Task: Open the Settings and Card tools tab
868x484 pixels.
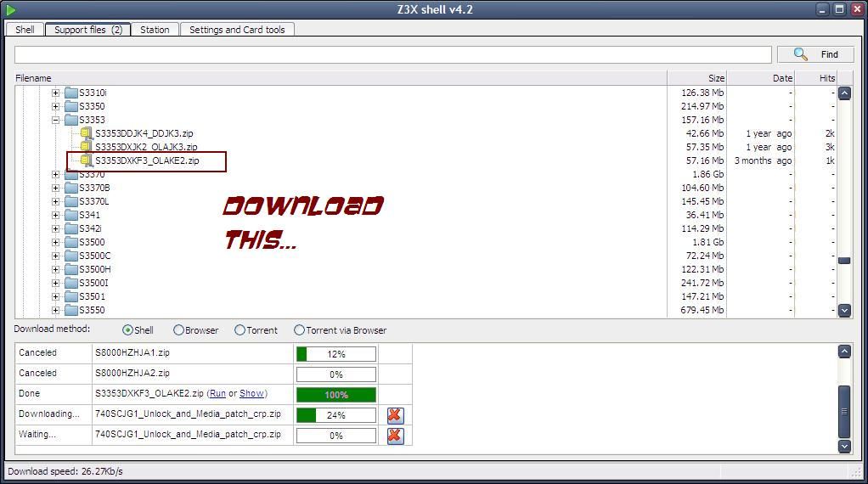Action: click(237, 30)
